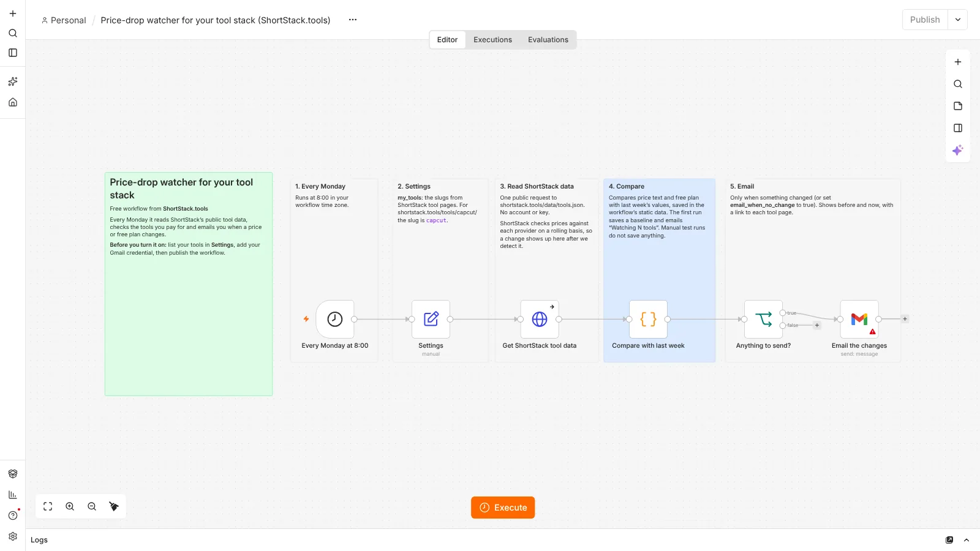Screen dimensions: 980x551
Task: Select the Email the changes Gmail node
Action: 859,319
